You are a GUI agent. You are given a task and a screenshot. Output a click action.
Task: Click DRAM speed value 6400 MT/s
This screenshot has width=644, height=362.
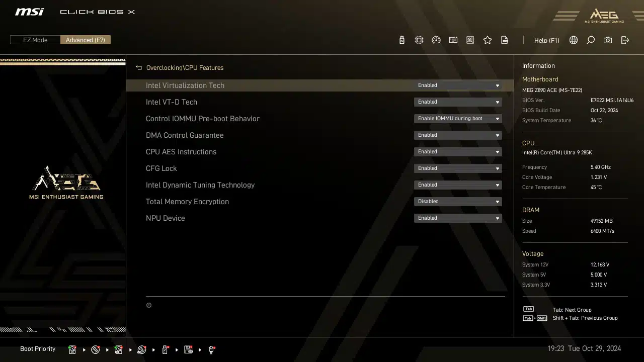point(602,231)
